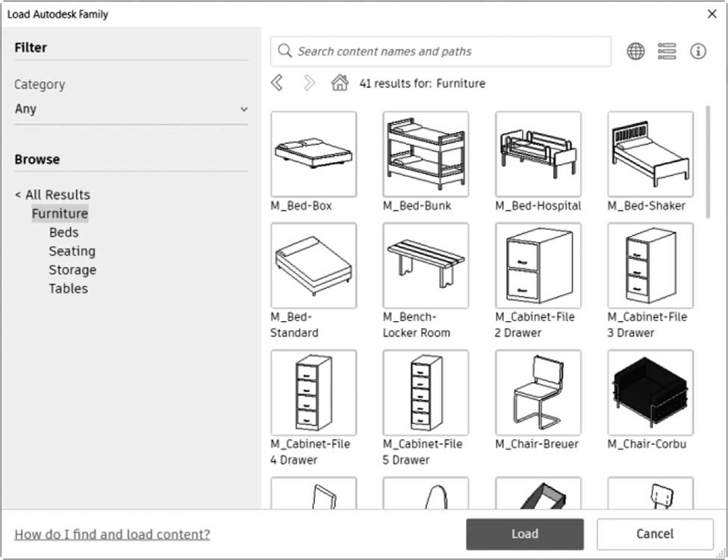
Task: Click the magnifier search icon
Action: 284,51
